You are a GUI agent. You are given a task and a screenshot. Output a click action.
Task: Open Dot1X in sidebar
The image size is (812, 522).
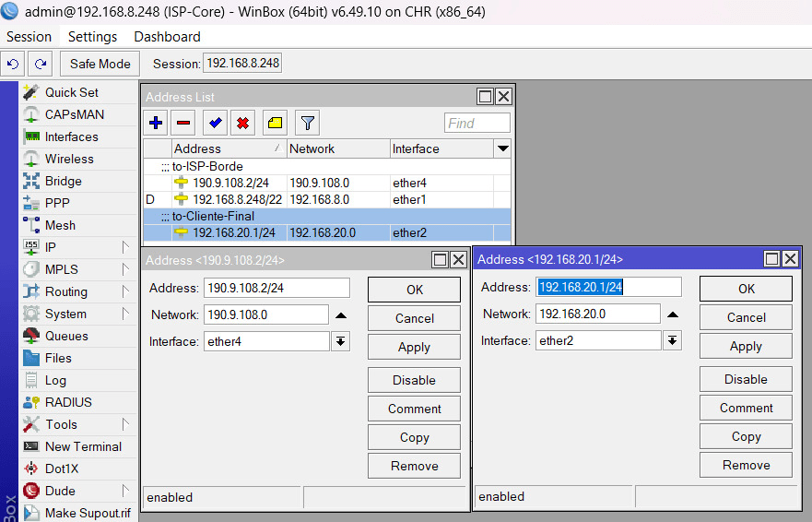click(78, 469)
